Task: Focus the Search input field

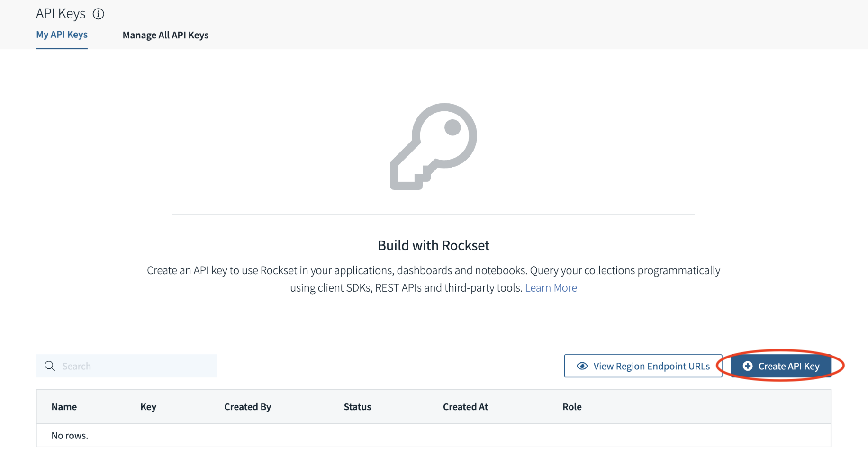Action: pyautogui.click(x=135, y=366)
